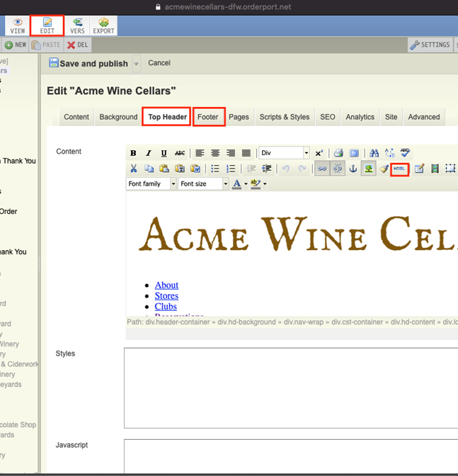This screenshot has height=476, width=458.
Task: Increase indent of the selection
Action: (x=266, y=169)
